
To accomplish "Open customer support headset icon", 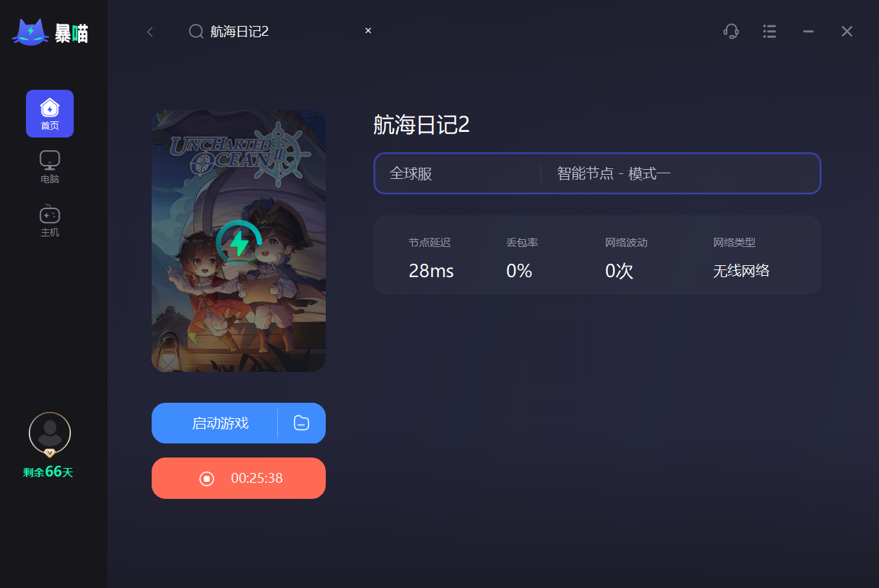I will 731,31.
